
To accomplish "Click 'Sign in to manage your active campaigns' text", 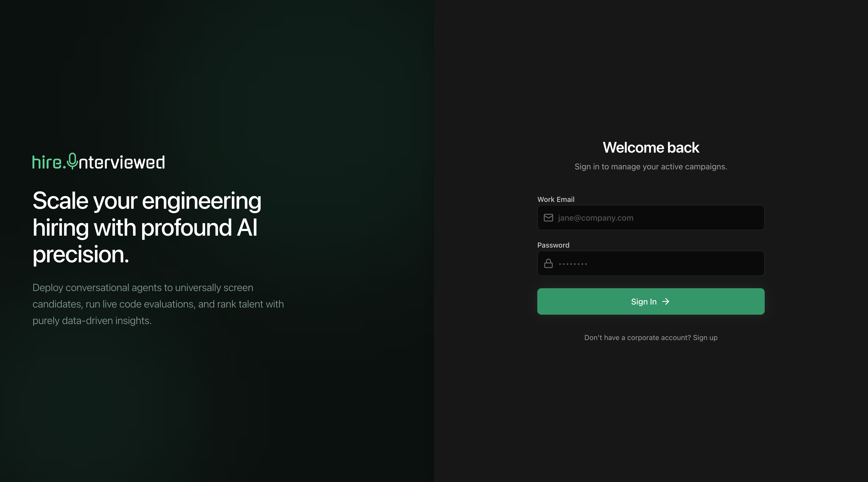I will (651, 167).
